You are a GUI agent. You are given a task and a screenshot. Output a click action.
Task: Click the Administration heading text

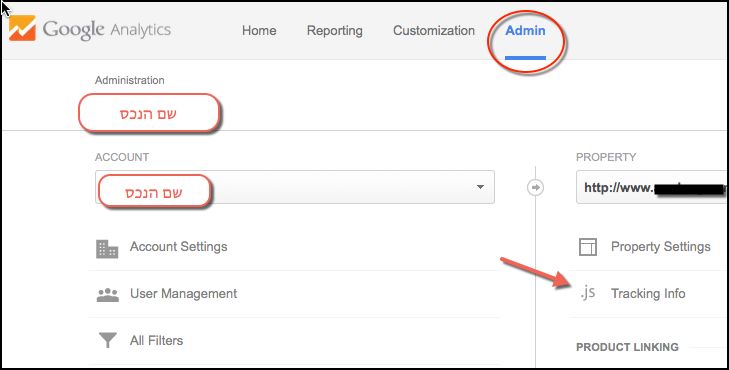click(130, 80)
